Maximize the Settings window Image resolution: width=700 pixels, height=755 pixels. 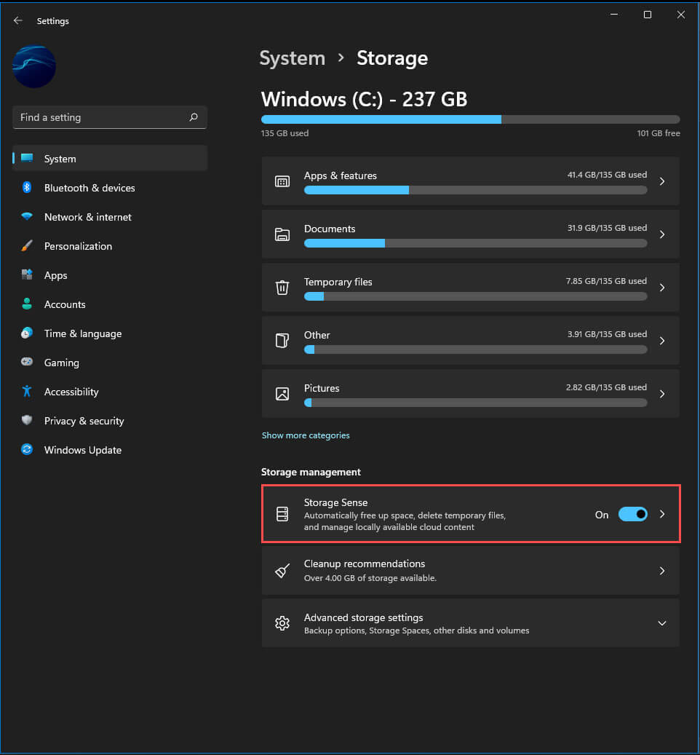(648, 15)
